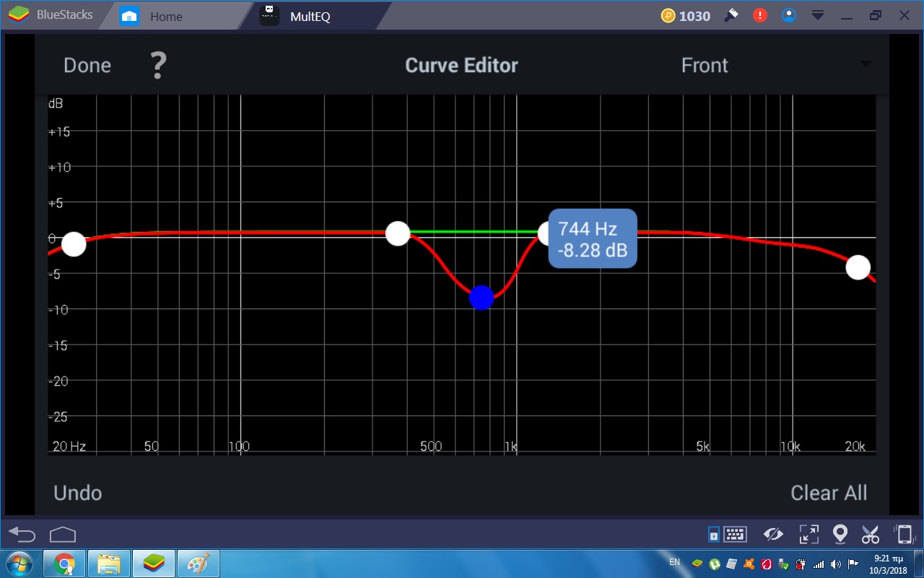Open the Front speaker dropdown
Viewport: 924px width, 578px height.
click(776, 66)
